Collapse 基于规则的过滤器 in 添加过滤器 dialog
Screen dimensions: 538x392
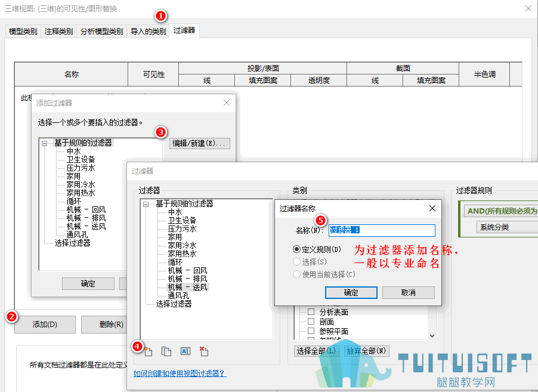45,143
